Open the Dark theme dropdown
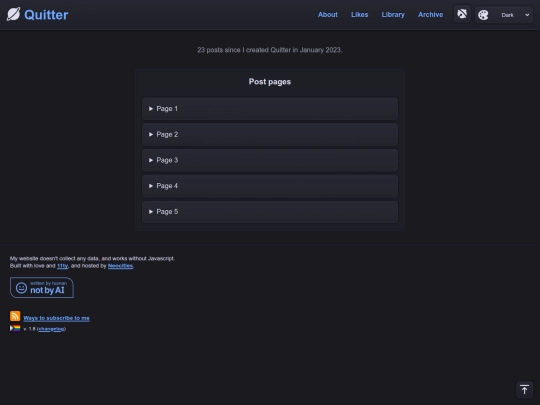 click(514, 15)
